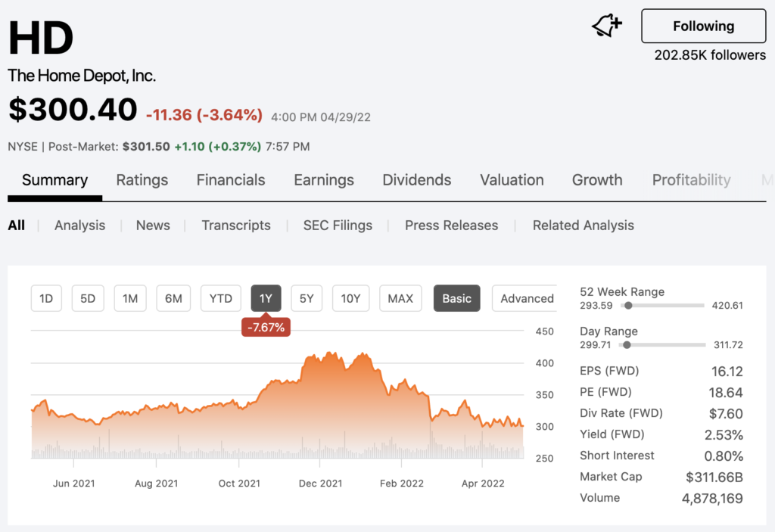Viewport: 775px width, 532px height.
Task: Show the MAX chart range
Action: (x=400, y=298)
